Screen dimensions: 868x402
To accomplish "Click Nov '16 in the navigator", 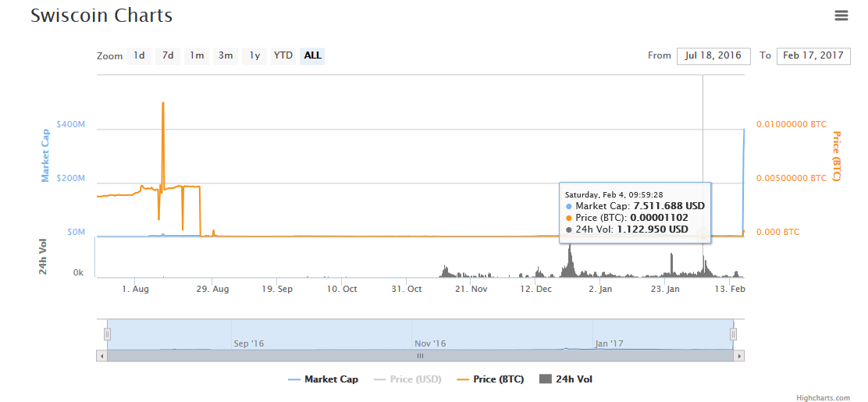I will pos(430,343).
